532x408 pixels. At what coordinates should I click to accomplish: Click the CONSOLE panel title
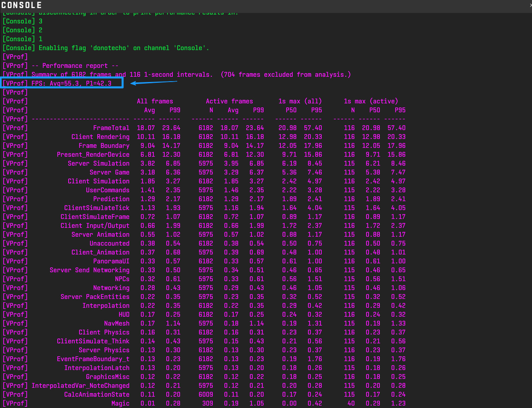pos(21,5)
